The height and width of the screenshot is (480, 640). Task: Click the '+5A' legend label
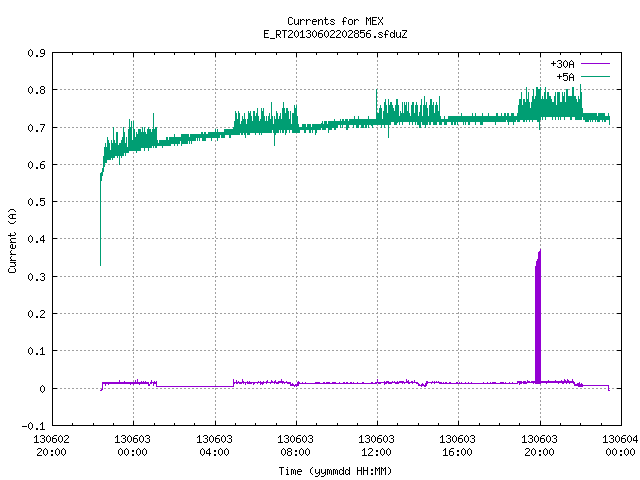coord(565,77)
